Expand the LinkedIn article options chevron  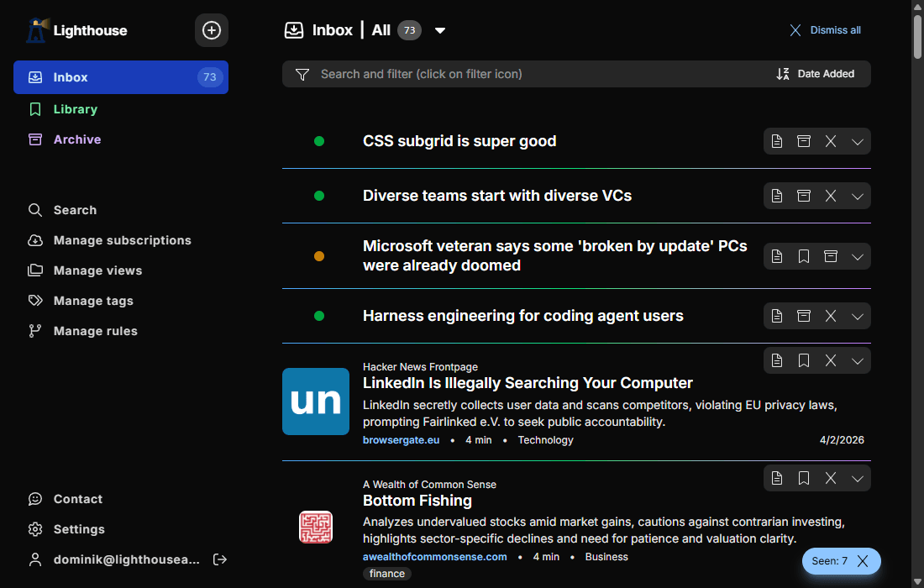(858, 360)
